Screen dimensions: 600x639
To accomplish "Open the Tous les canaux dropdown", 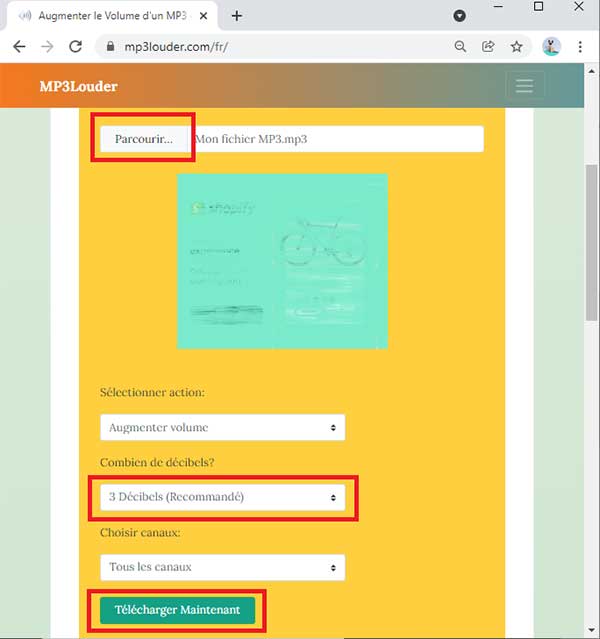I will tap(223, 567).
